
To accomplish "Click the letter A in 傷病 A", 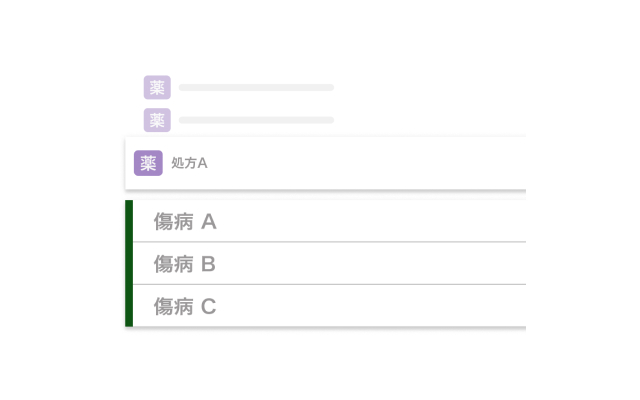I will point(209,222).
